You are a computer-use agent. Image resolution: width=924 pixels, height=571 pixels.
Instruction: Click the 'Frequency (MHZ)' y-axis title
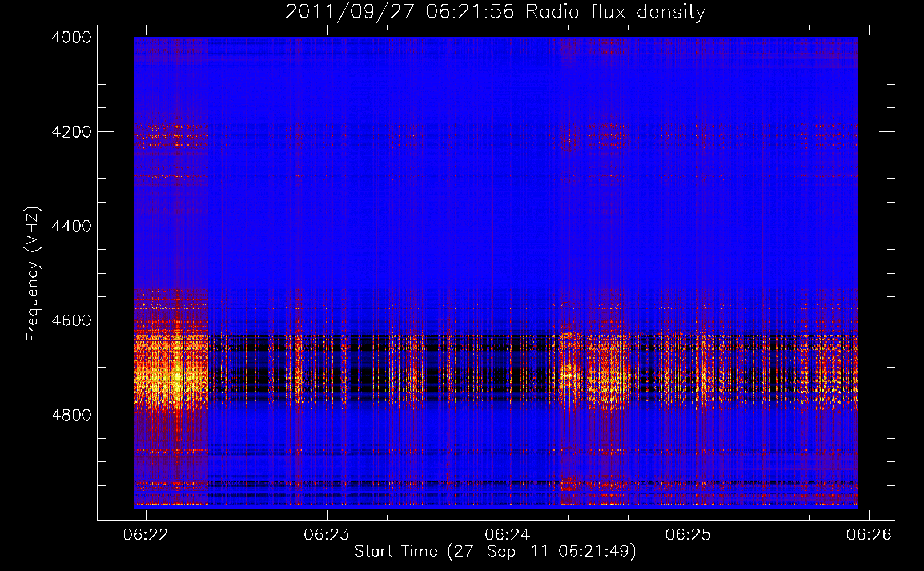point(33,274)
